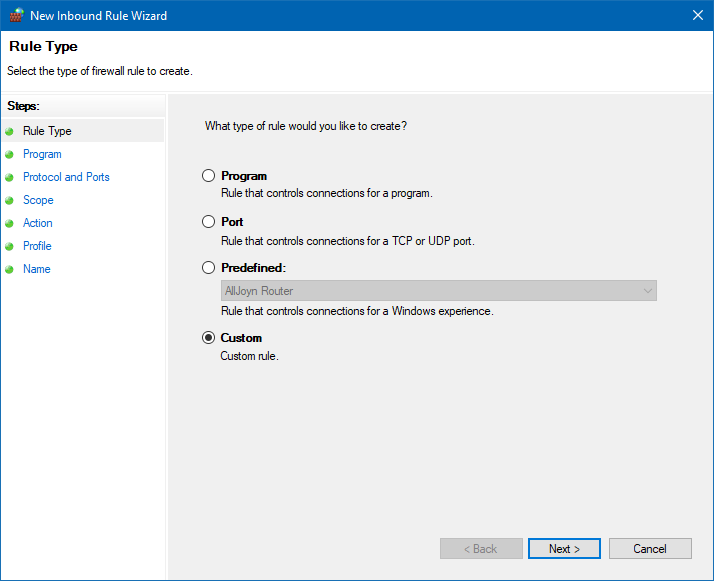This screenshot has width=714, height=581.
Task: Click the green bullet beside Rule Type
Action: [x=10, y=131]
